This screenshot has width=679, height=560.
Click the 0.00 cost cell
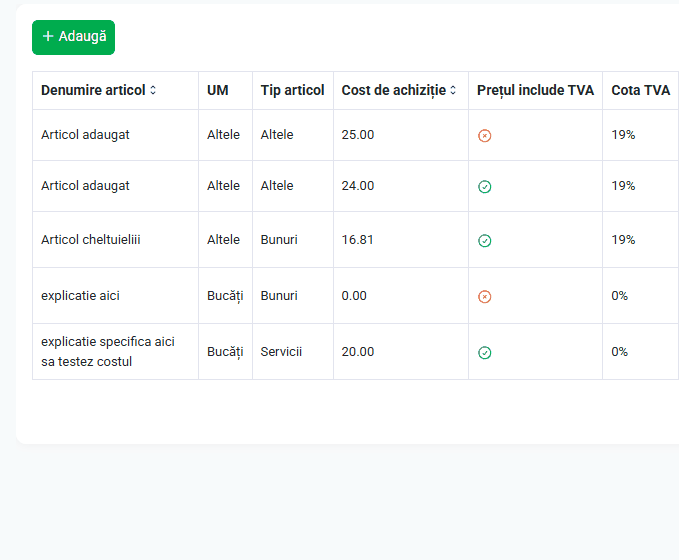click(401, 296)
